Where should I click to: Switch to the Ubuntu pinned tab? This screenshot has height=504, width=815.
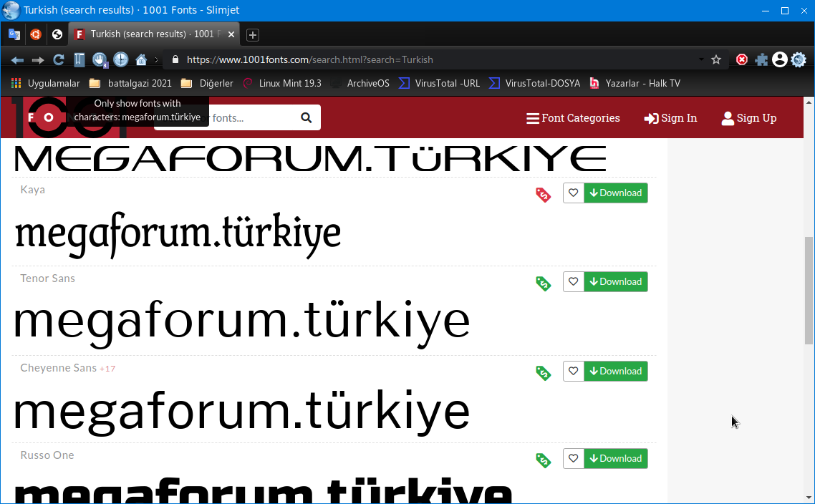35,34
